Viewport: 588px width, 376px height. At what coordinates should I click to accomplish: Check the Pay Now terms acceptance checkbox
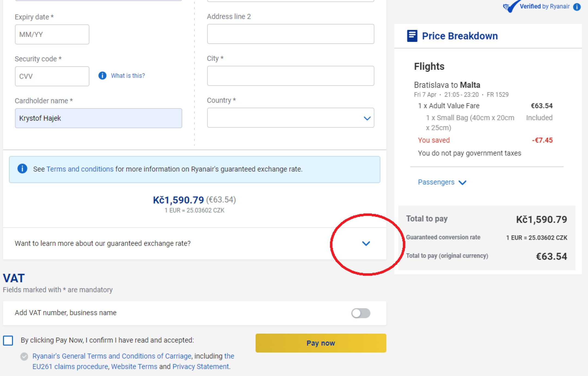8,340
